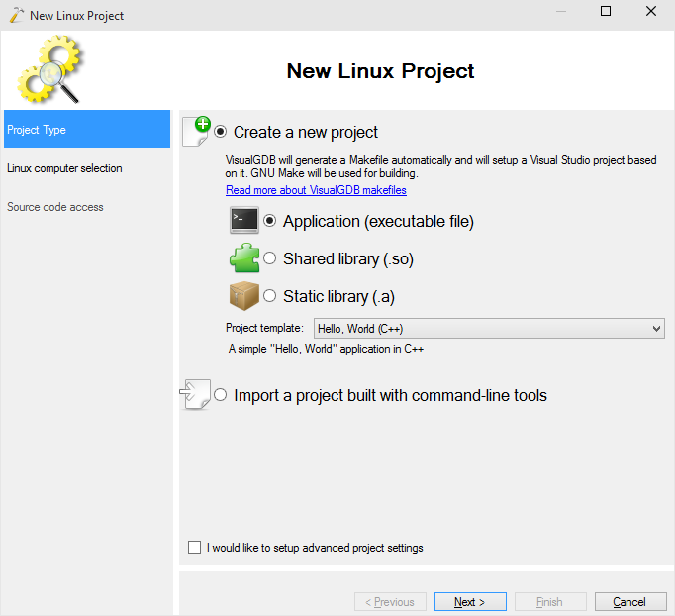Click the hammer icon in title bar
675x616 pixels.
click(x=17, y=15)
